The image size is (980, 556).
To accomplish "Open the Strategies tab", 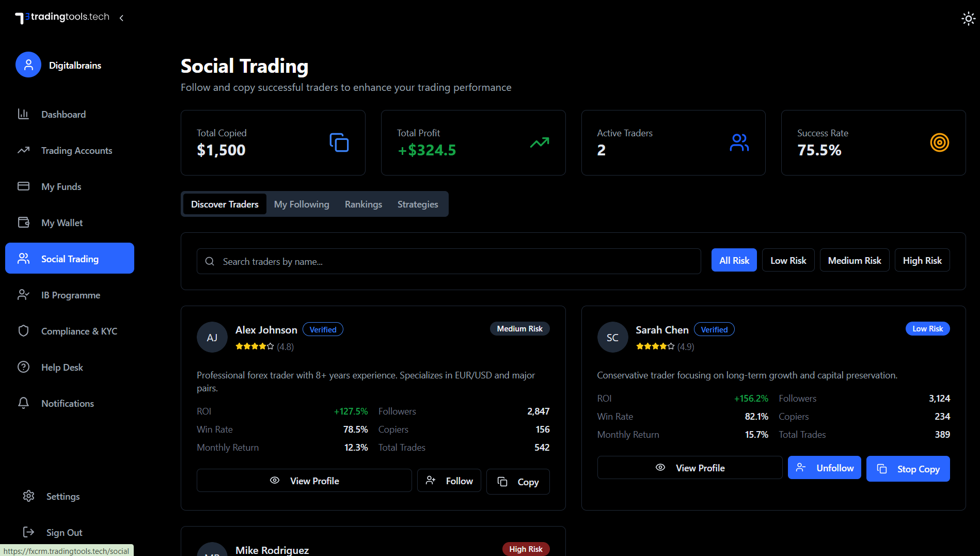I will [x=417, y=204].
